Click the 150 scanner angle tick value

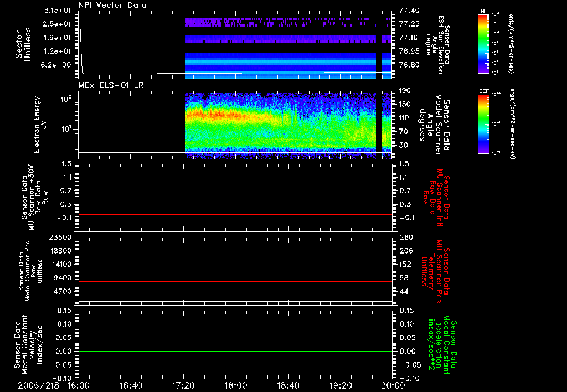coord(405,104)
